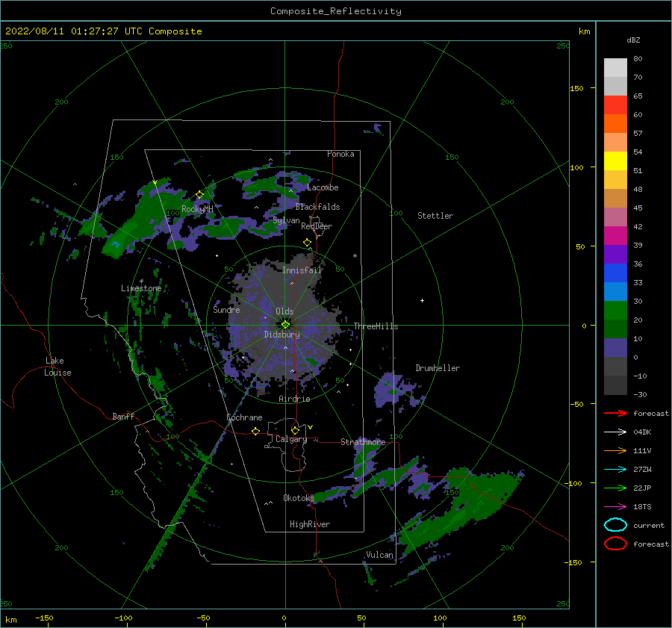
Task: Pick the royal blue dBZ swatch
Action: point(615,273)
